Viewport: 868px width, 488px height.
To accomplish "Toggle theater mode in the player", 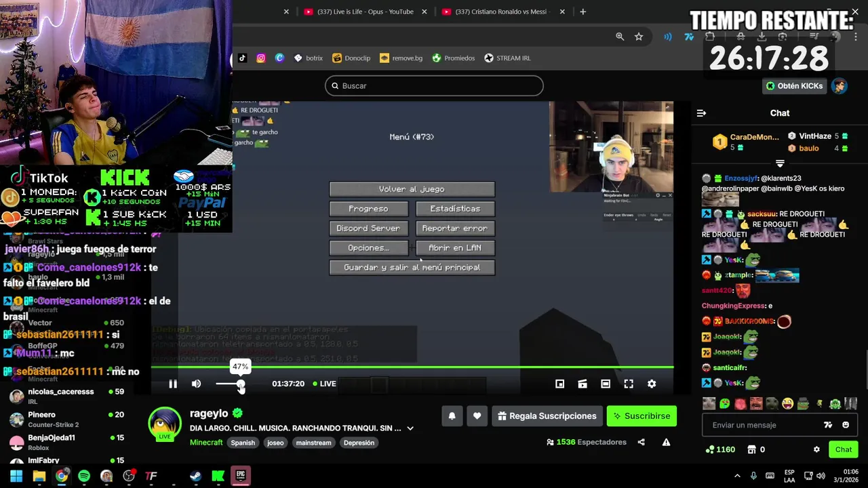I will click(x=606, y=384).
